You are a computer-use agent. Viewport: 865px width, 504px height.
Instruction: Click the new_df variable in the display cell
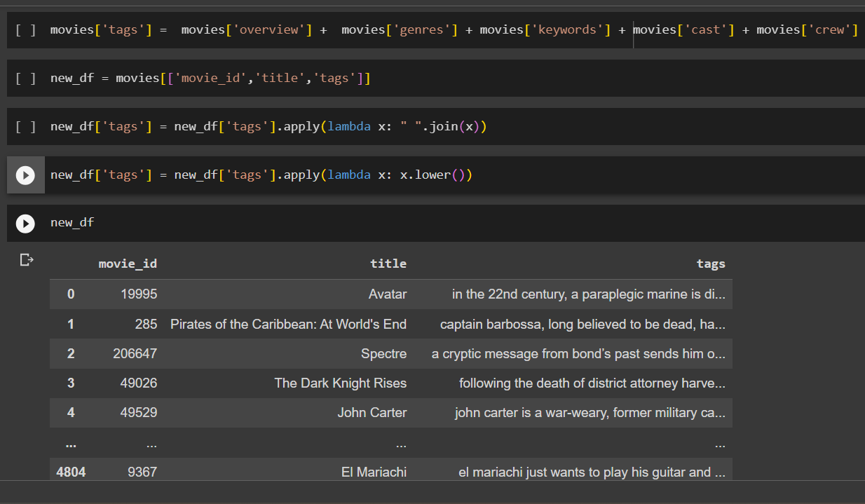(71, 222)
